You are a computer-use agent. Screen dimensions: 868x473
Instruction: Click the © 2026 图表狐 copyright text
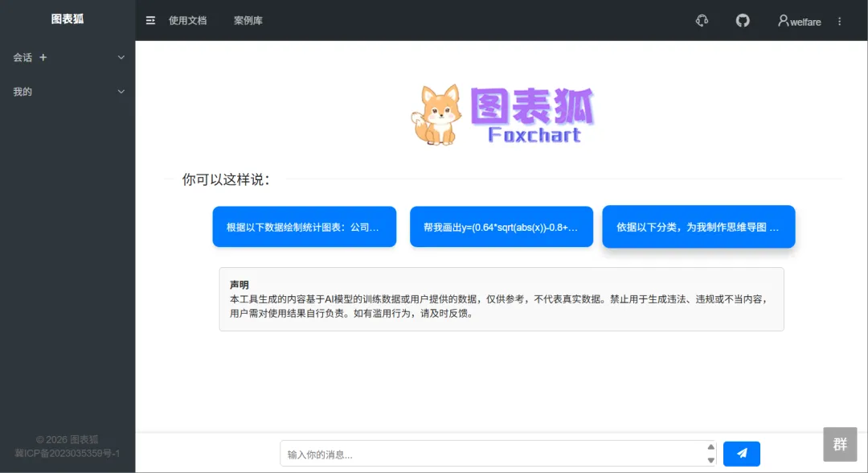point(67,440)
